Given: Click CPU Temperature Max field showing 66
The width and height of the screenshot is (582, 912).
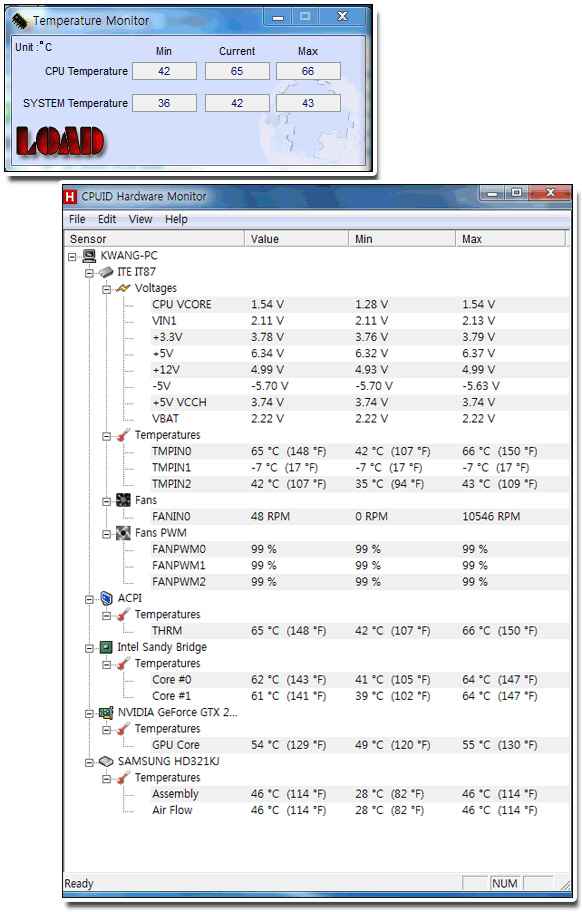Looking at the screenshot, I should tap(308, 71).
